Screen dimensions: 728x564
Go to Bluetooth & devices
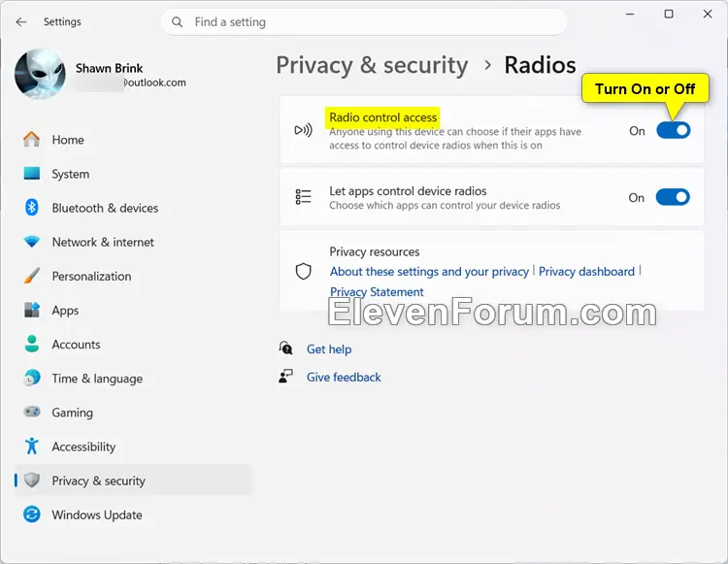pos(133,208)
